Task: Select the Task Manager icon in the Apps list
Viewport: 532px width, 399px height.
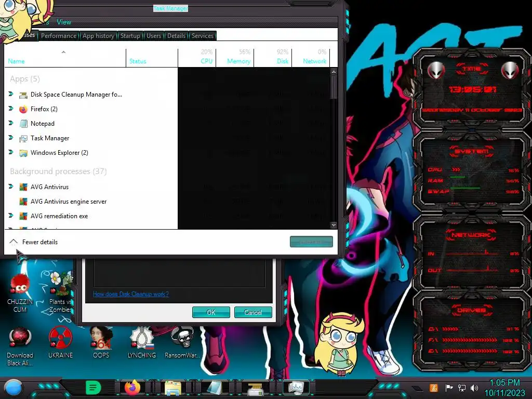Action: coord(23,138)
